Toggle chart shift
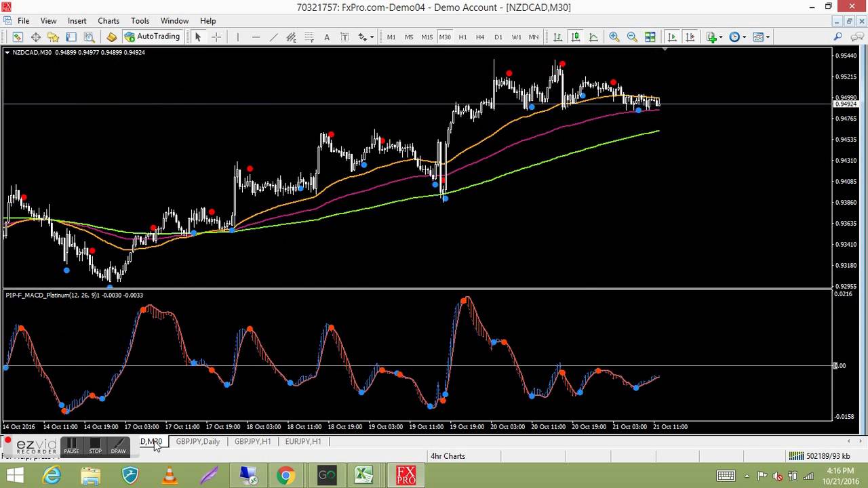 (690, 37)
